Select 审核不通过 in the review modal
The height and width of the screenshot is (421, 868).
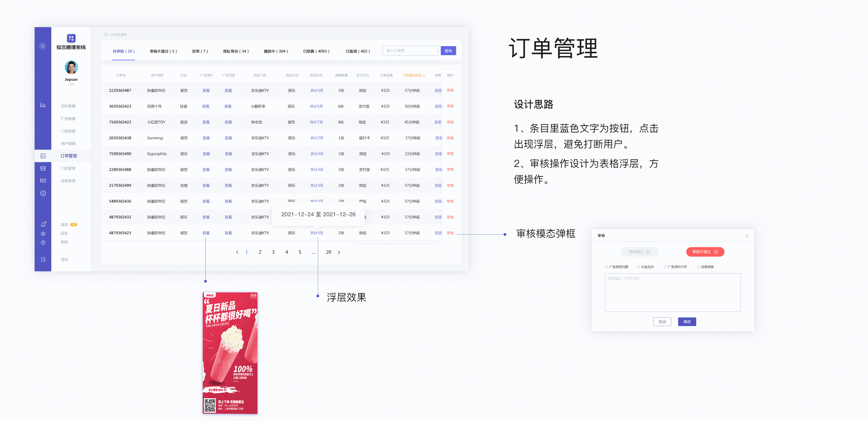click(x=705, y=252)
